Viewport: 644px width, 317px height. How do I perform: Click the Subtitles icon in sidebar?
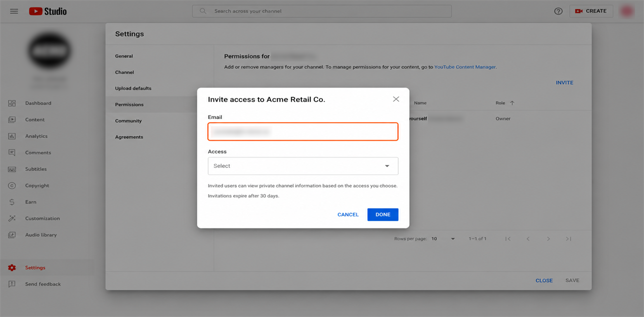click(x=12, y=169)
